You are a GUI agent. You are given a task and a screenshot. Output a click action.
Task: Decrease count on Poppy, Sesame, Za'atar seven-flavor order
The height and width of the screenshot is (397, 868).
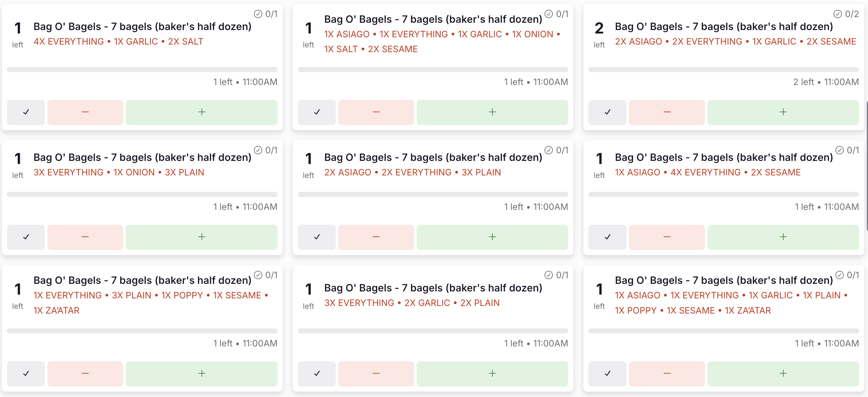pos(667,373)
